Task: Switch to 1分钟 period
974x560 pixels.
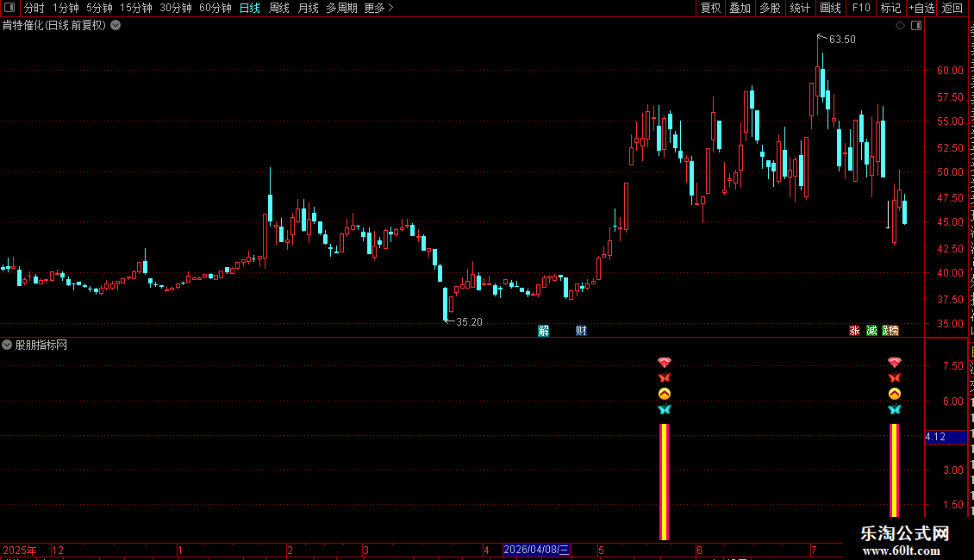Action: [x=66, y=8]
